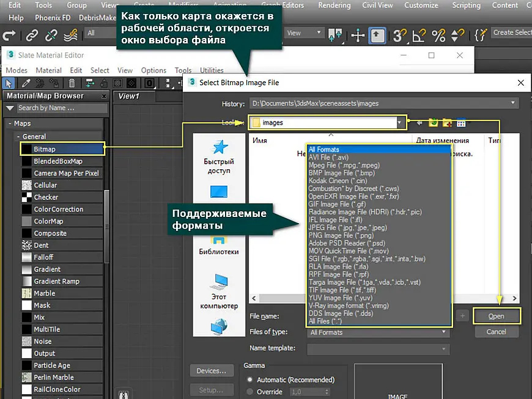Click the Select and Manipulate icon
The image size is (532, 399).
click(358, 35)
